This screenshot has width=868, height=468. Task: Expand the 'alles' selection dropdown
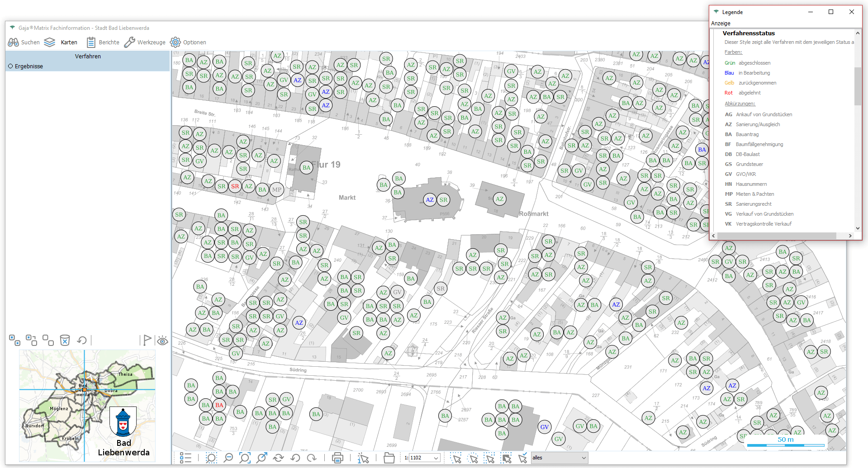(583, 458)
